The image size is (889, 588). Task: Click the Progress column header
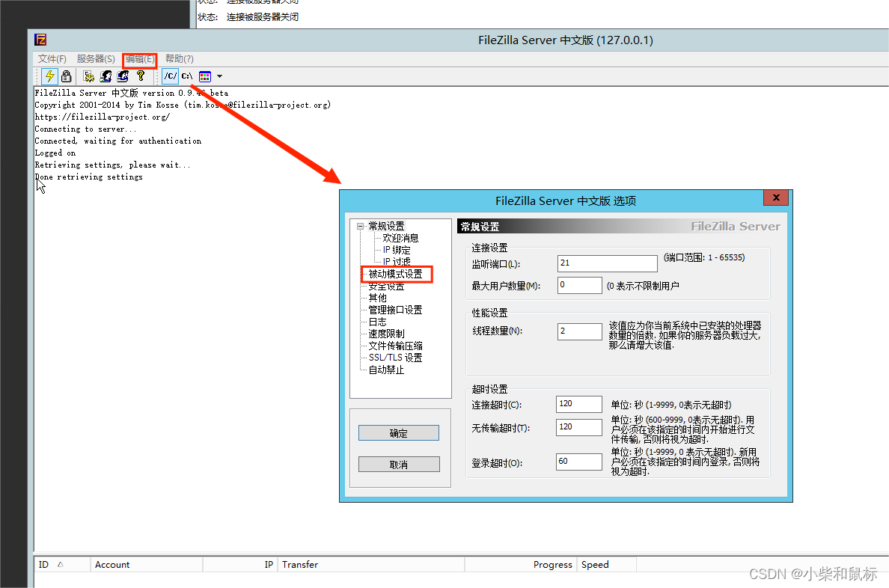coord(521,564)
